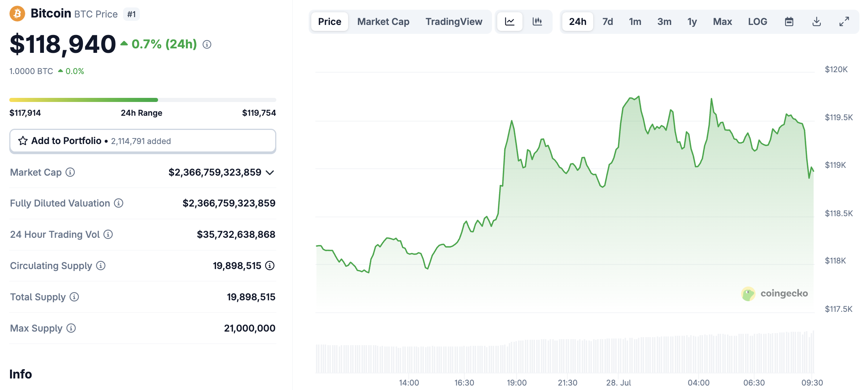Click the Fully Diluted Valuation info icon

pyautogui.click(x=119, y=203)
